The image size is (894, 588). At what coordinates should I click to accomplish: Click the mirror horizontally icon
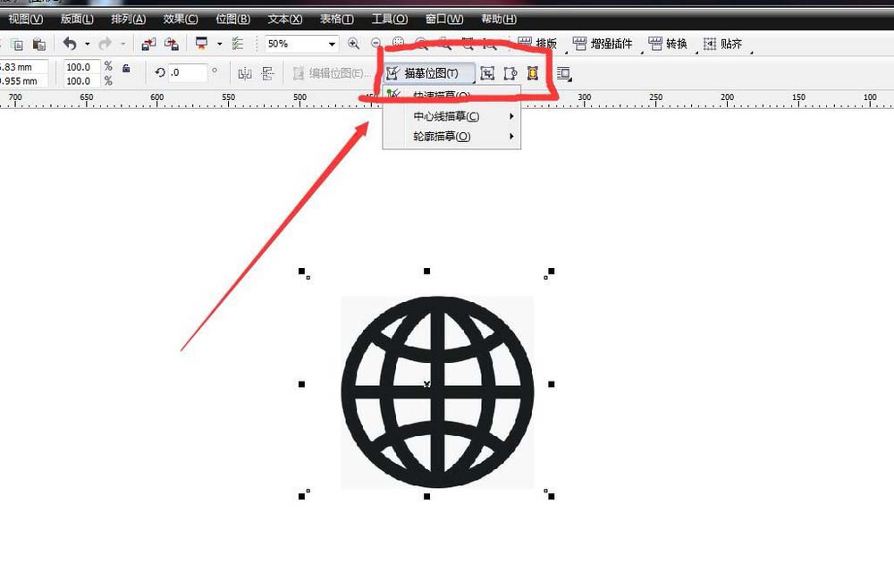coord(245,73)
